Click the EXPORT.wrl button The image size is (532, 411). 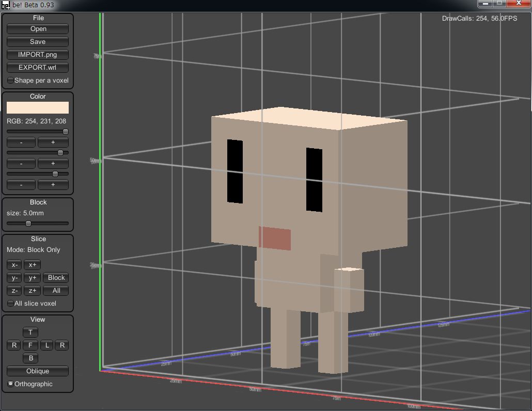[38, 68]
